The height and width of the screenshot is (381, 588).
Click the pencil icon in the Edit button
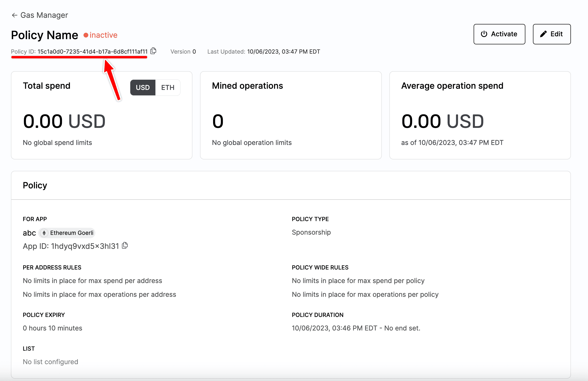tap(543, 34)
